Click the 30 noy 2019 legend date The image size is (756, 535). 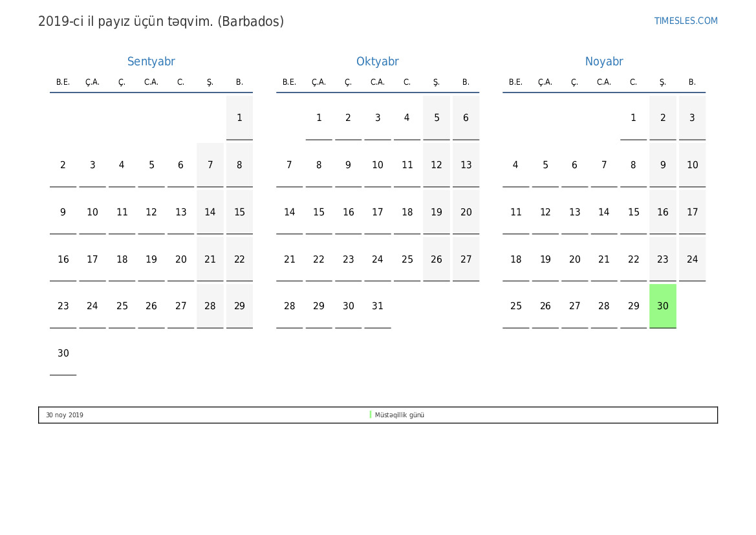coord(65,415)
